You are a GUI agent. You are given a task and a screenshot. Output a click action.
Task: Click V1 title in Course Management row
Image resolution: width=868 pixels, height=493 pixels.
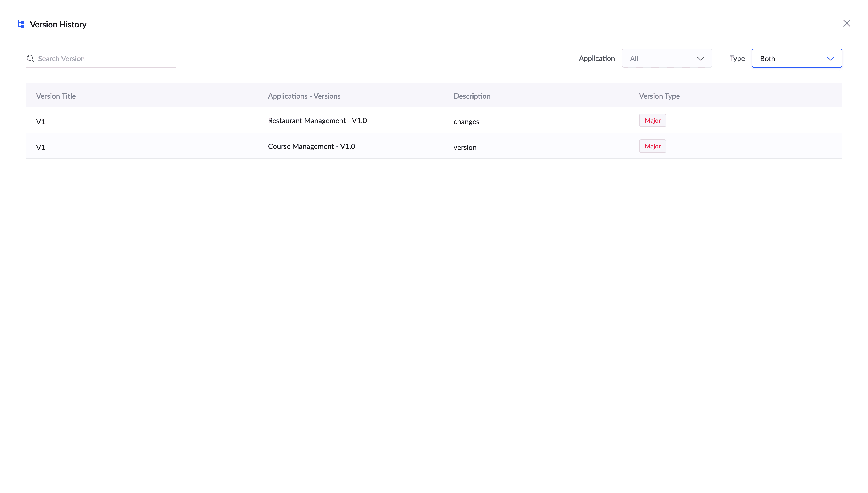[40, 147]
